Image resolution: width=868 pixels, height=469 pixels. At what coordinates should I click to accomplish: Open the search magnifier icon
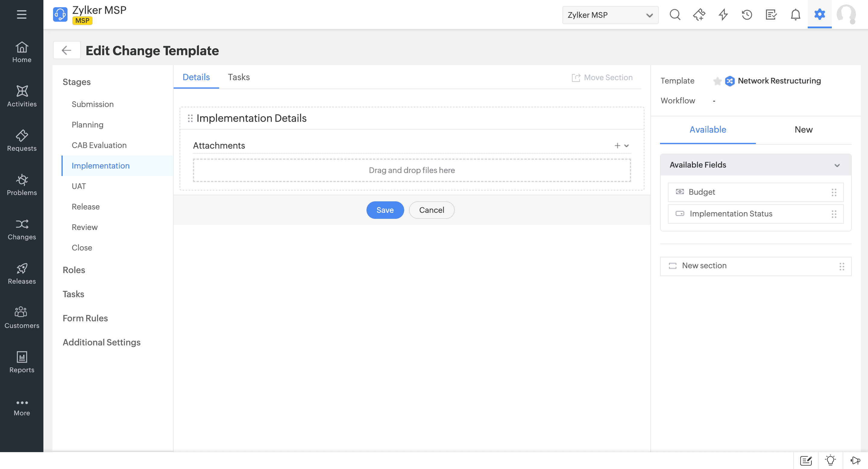(x=675, y=14)
